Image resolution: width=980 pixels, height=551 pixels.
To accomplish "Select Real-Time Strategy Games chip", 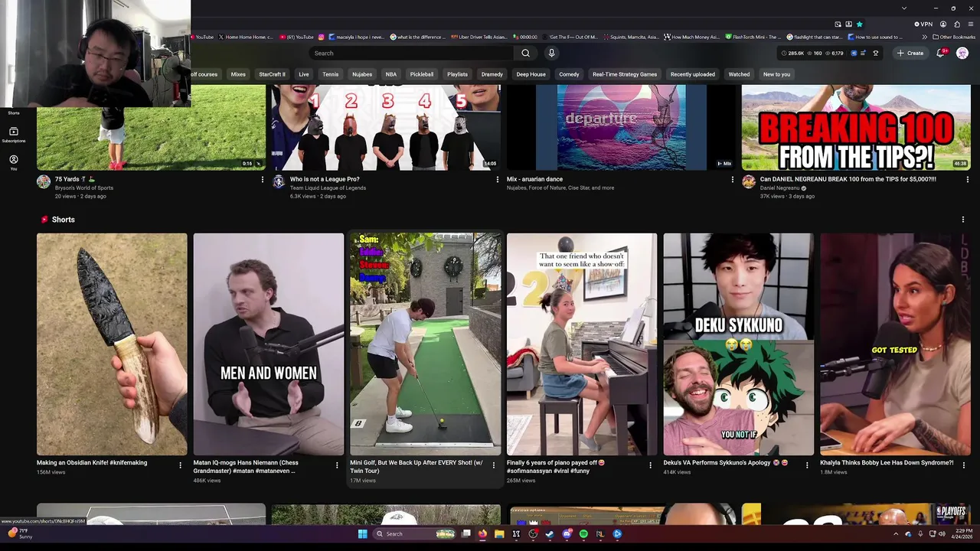I will 625,74.
